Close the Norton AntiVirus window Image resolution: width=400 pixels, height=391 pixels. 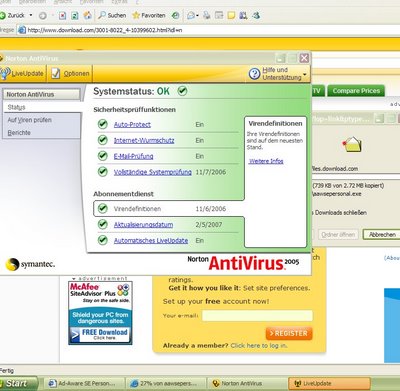(x=304, y=58)
